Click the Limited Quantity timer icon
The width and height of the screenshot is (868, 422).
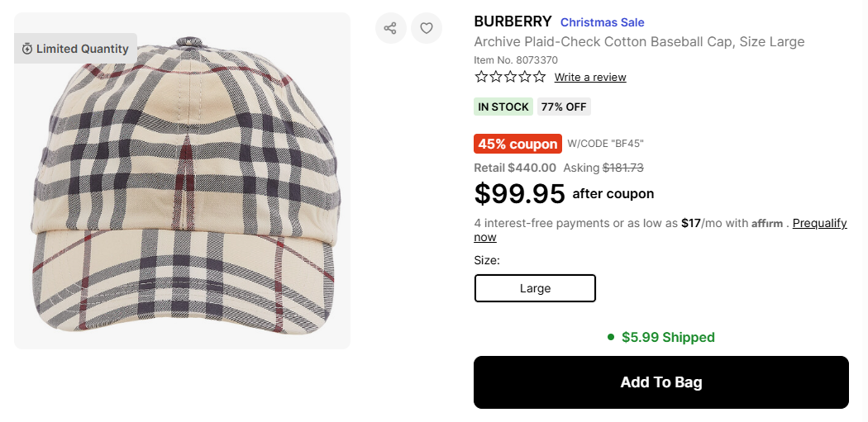(27, 49)
